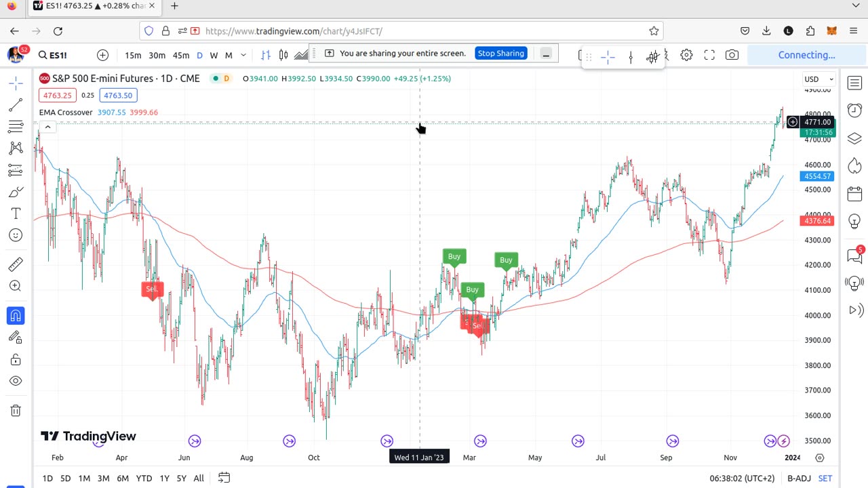Viewport: 868px width, 488px height.
Task: Hide the screen sharing notification bar
Action: click(546, 54)
